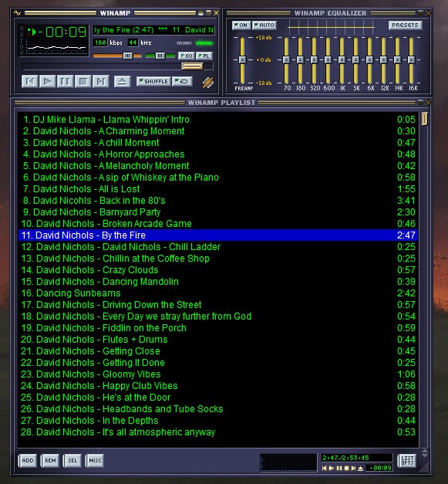Click the playlist scrollbar handle
This screenshot has width=448, height=484.
coord(425,119)
